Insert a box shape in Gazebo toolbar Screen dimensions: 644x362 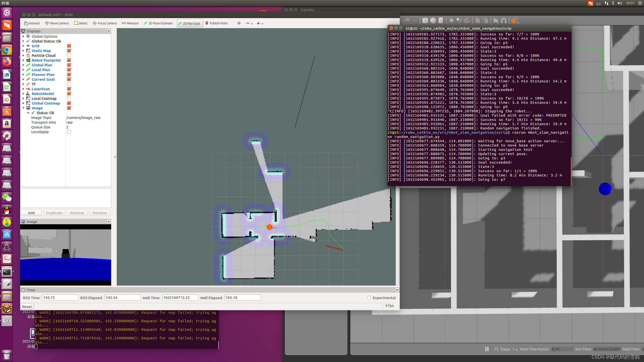(425, 21)
